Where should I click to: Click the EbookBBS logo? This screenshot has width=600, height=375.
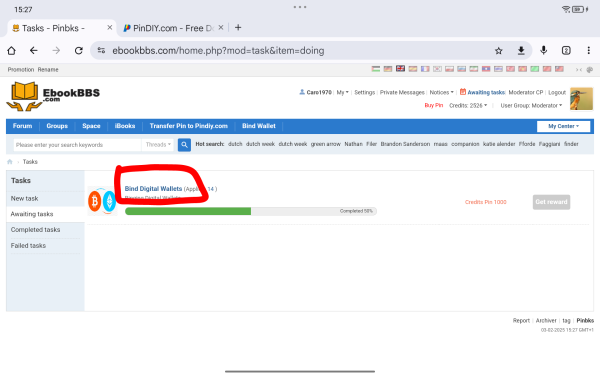click(53, 96)
